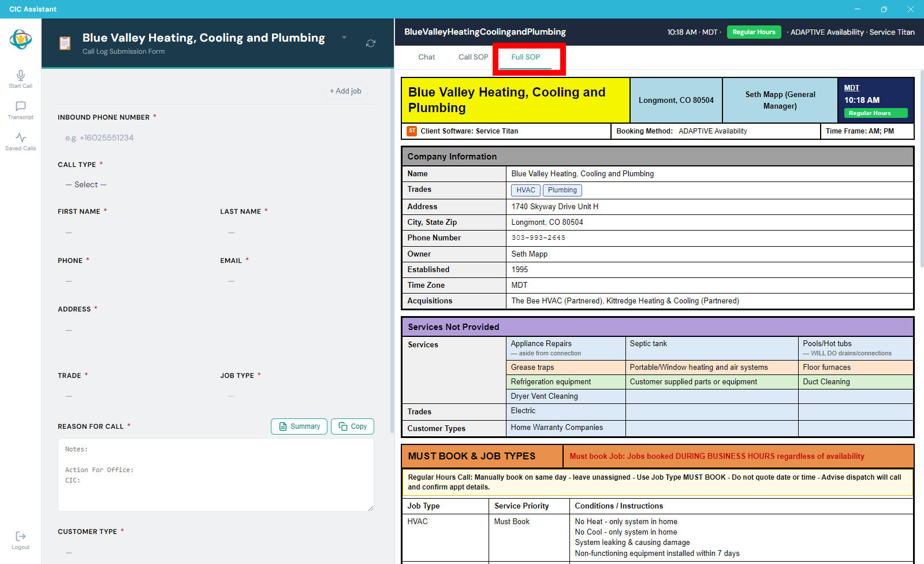The width and height of the screenshot is (924, 564).
Task: Click the Pools/Hot tubs cell
Action: point(855,348)
